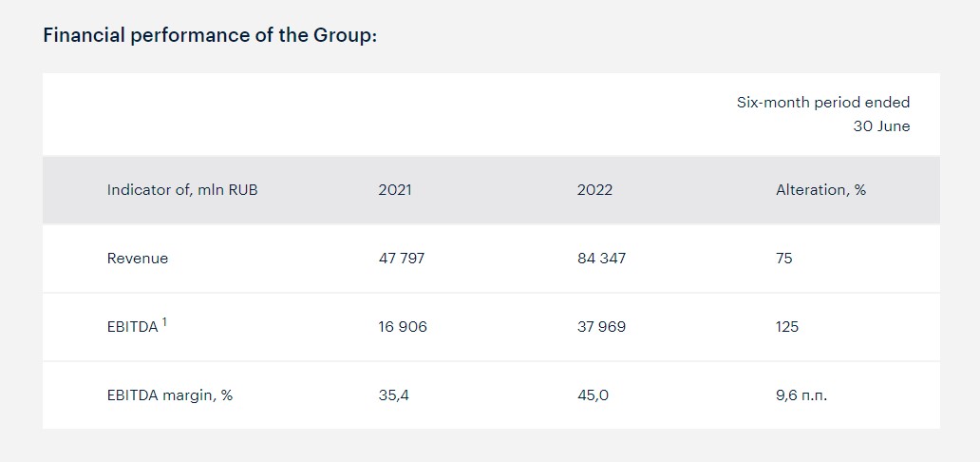Click the 2021 EBITDA margin value 35,4
The height and width of the screenshot is (462, 980).
pyautogui.click(x=394, y=395)
